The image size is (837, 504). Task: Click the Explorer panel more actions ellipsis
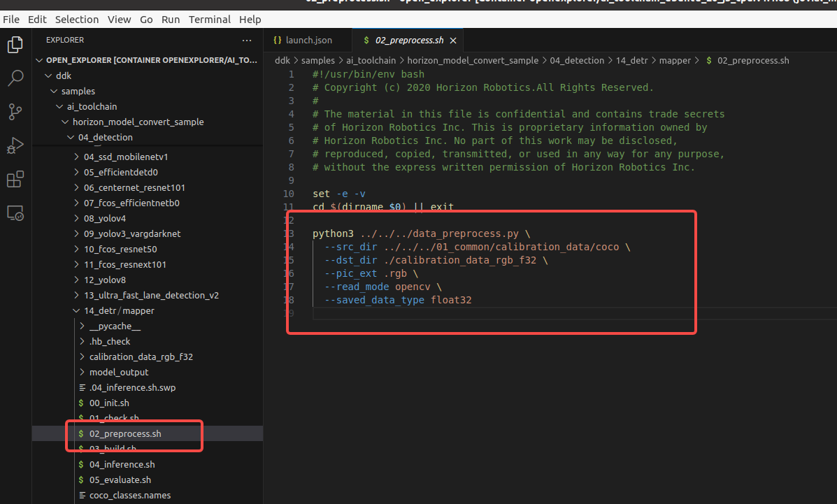point(247,41)
